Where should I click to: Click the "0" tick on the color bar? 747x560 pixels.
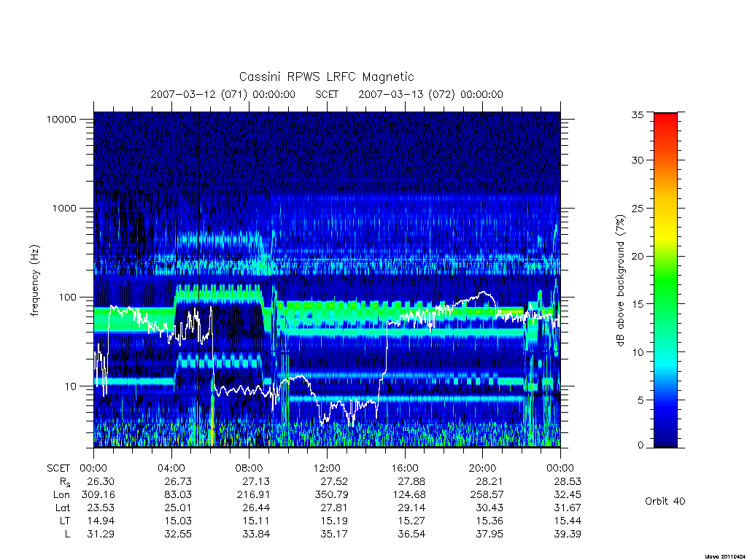click(x=640, y=446)
